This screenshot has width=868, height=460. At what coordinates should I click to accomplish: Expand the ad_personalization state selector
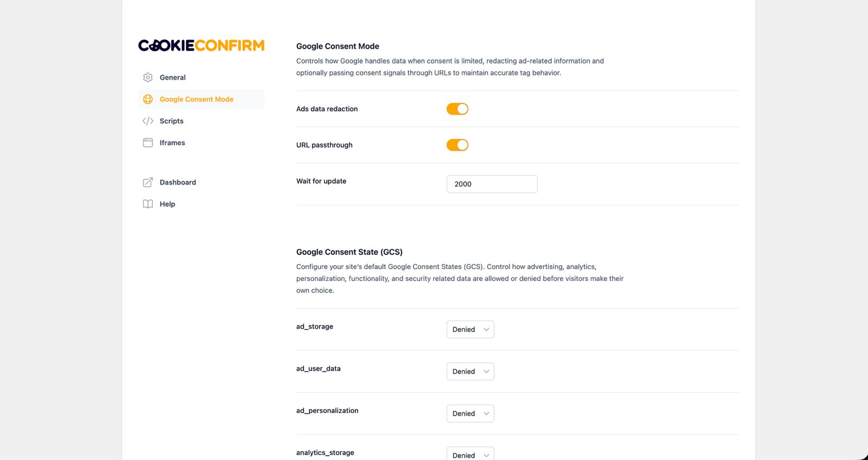[x=470, y=413]
